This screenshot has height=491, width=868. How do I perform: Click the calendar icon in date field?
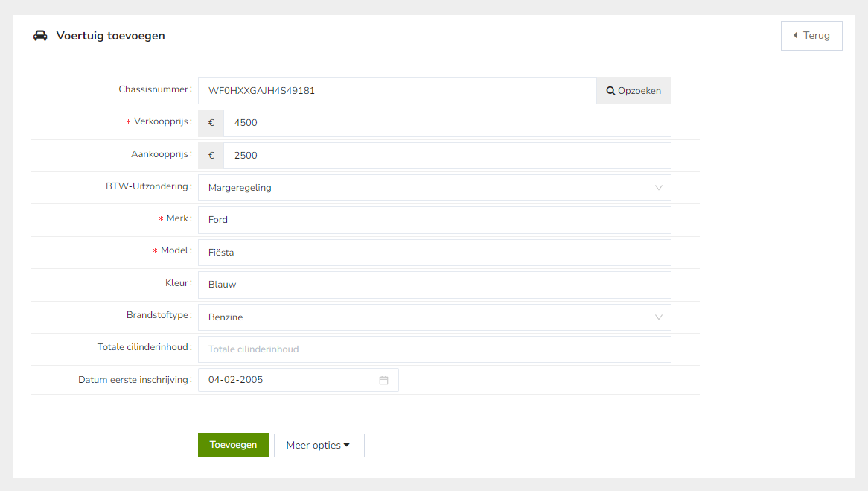coord(384,380)
